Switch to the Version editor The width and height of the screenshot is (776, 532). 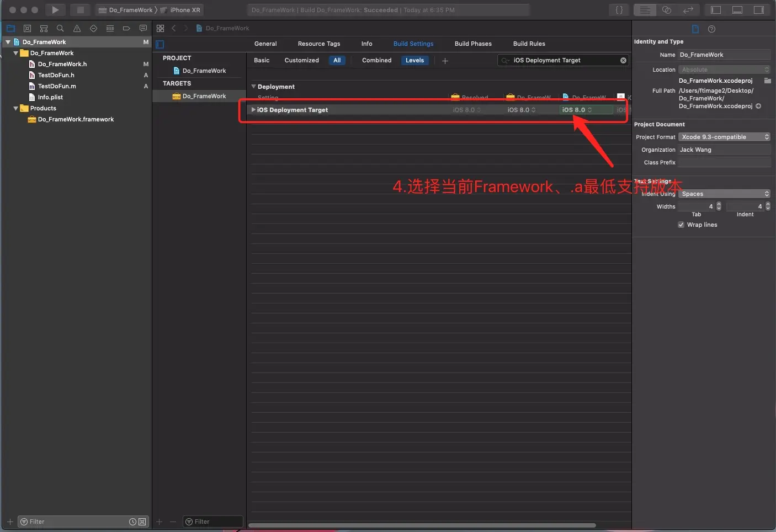(x=688, y=10)
